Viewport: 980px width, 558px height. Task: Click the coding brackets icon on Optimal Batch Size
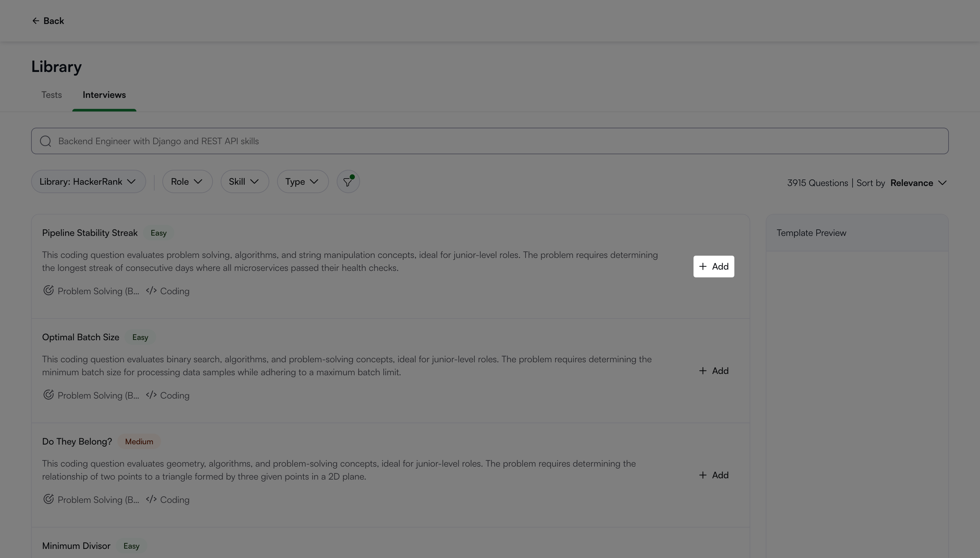click(x=151, y=395)
